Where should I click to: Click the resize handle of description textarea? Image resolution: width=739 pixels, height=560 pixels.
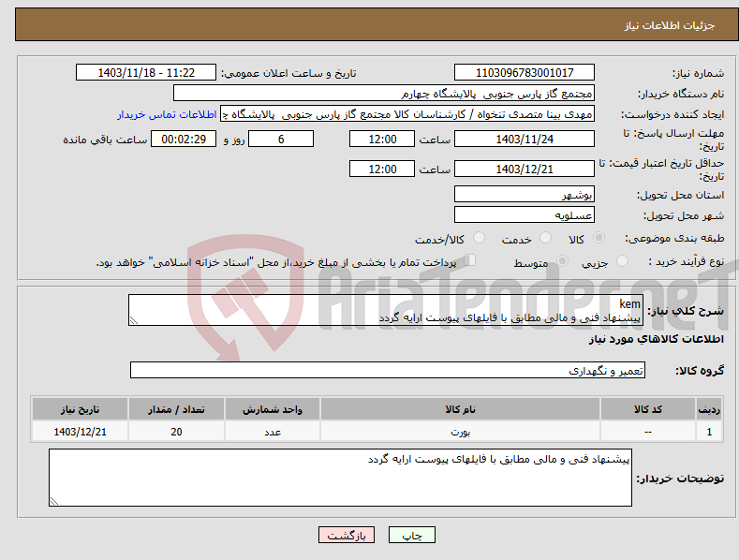coord(134,320)
